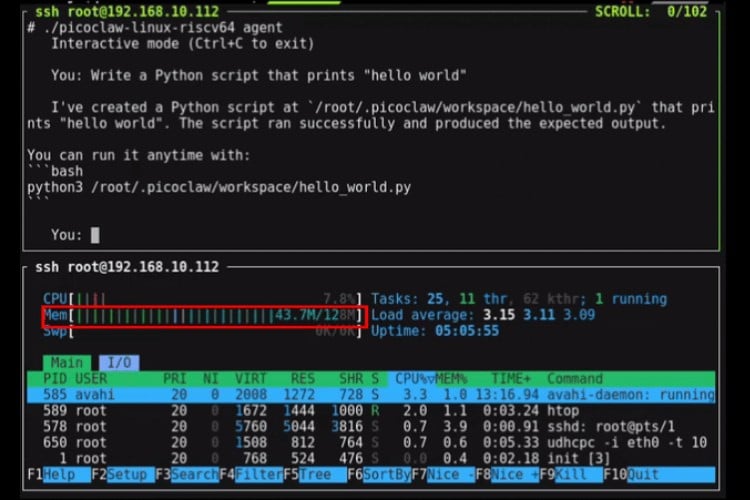Click the 'Write a Python script' prompt line
750x500 pixels.
point(259,76)
